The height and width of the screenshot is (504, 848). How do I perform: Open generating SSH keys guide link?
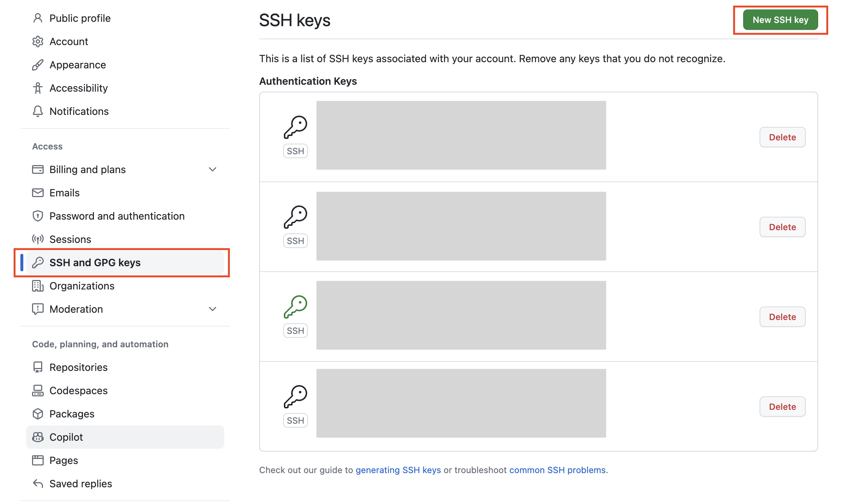click(x=398, y=470)
